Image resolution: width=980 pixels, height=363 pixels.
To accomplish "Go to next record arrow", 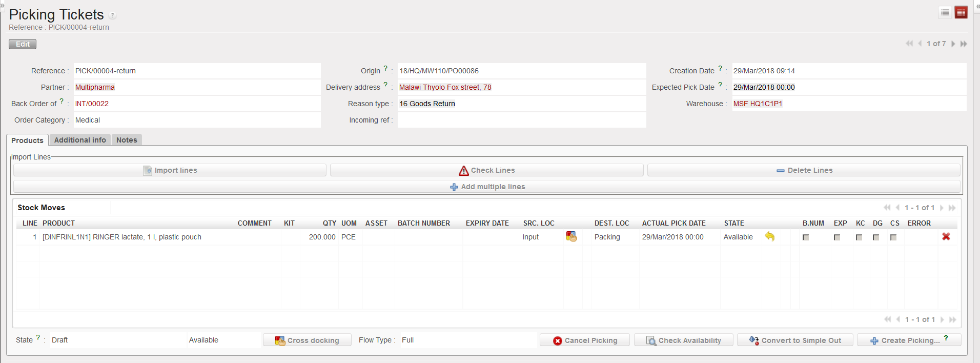I will 953,44.
